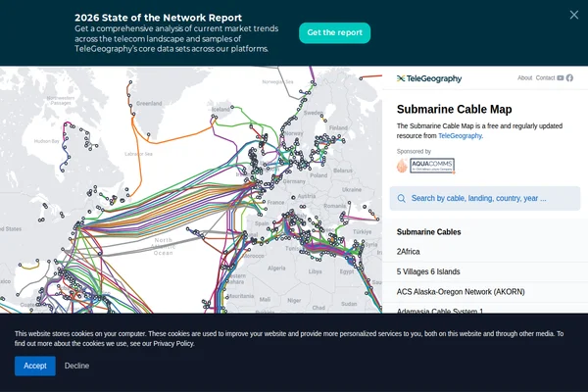Open the Facebook icon link

tap(569, 78)
